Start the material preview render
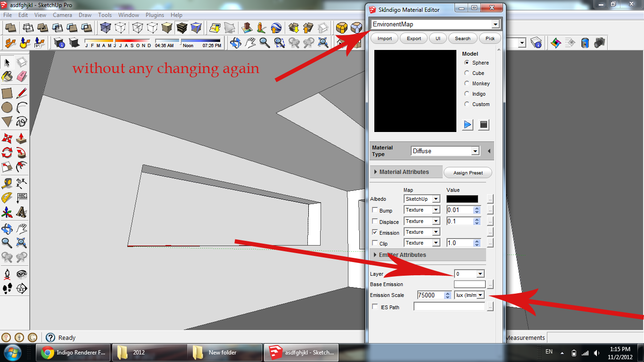The image size is (644, 362). (x=468, y=124)
